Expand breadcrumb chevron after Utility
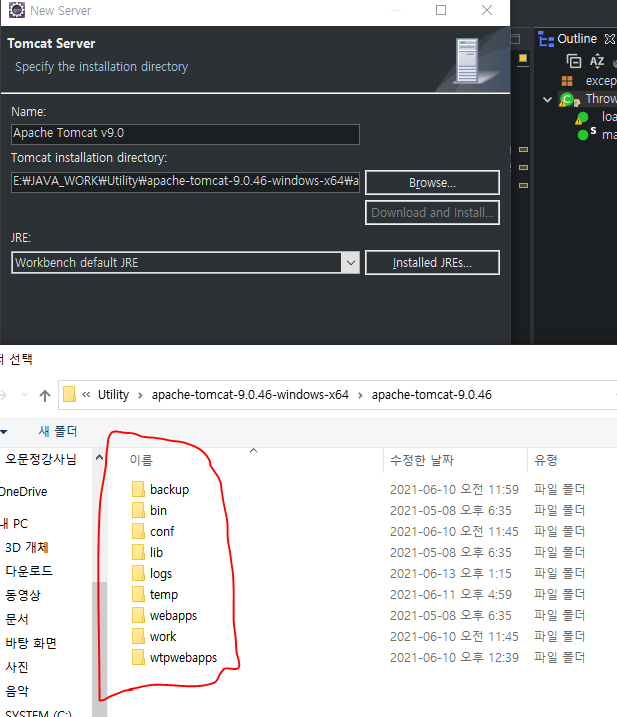 coord(140,395)
